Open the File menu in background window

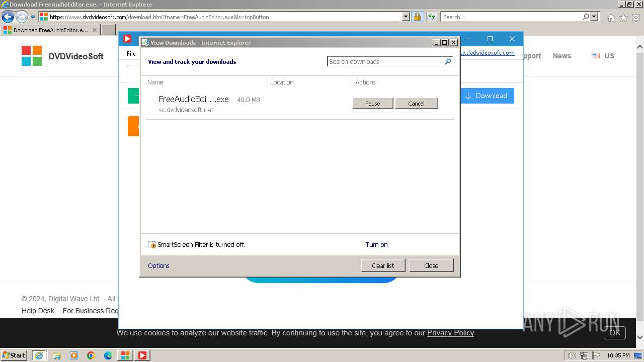click(x=131, y=53)
